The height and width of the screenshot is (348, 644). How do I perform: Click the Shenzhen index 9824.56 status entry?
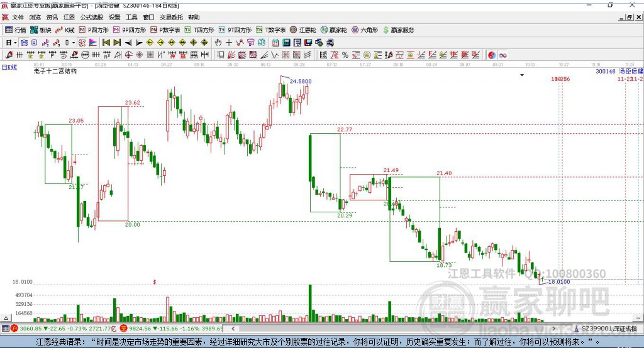[x=171, y=329]
